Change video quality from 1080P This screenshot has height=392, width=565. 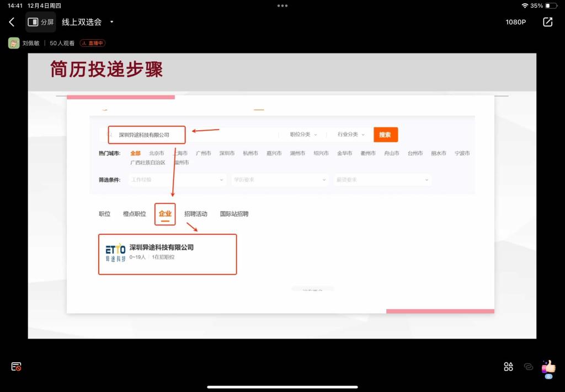(515, 22)
